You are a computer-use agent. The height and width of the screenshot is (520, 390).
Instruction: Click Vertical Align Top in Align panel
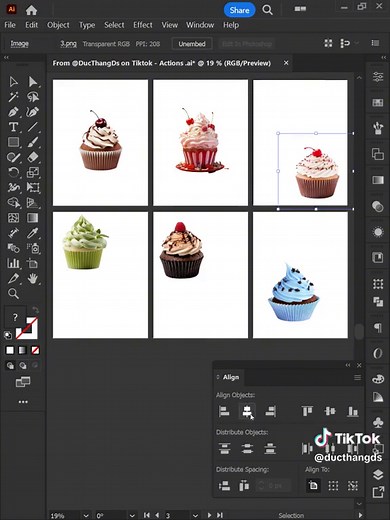(x=307, y=411)
